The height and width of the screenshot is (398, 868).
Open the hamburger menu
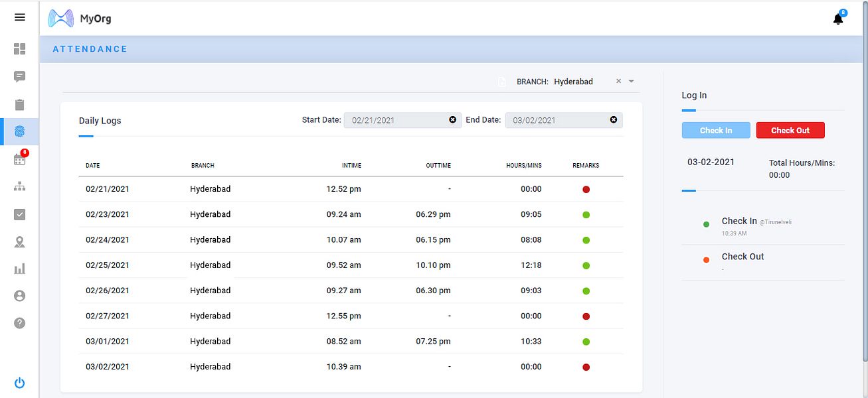[x=19, y=17]
